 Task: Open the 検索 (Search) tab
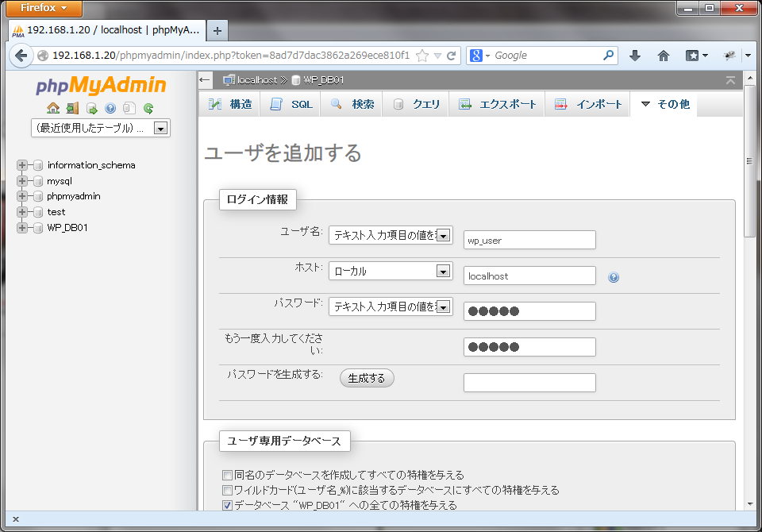[352, 104]
